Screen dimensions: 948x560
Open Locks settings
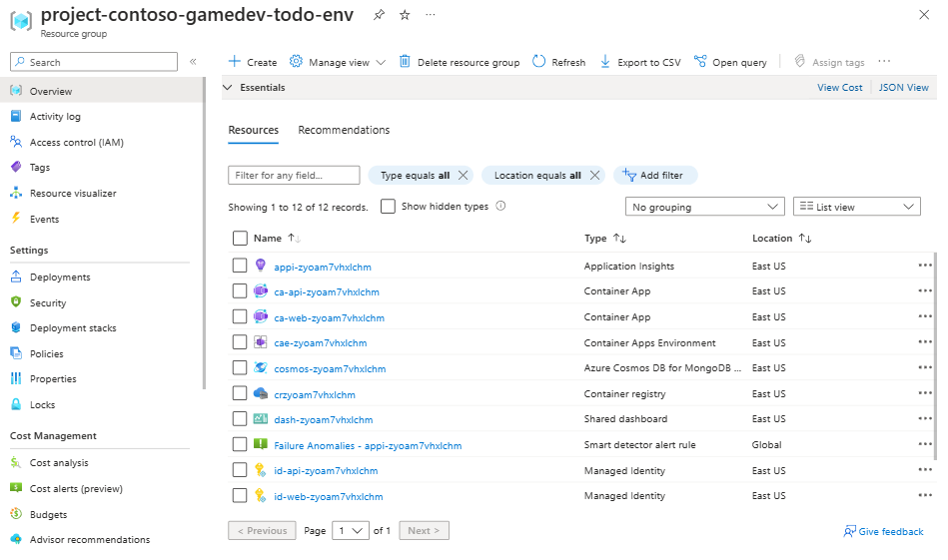42,404
